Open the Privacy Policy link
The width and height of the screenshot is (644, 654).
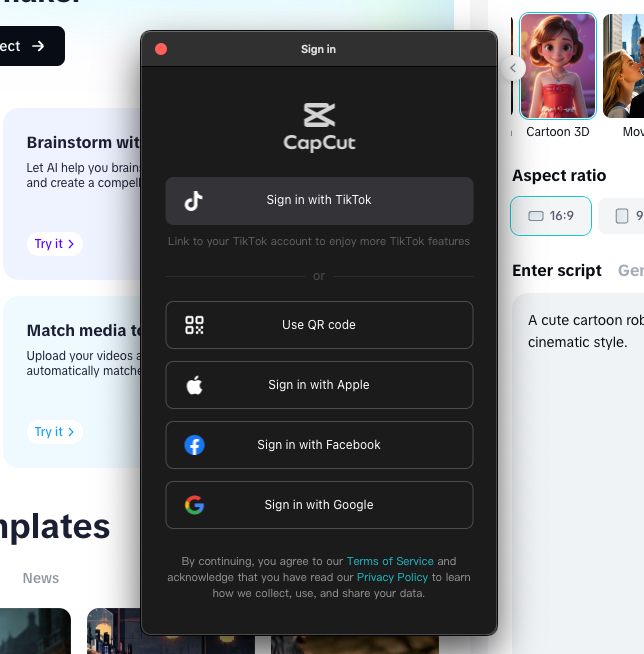pyautogui.click(x=392, y=577)
